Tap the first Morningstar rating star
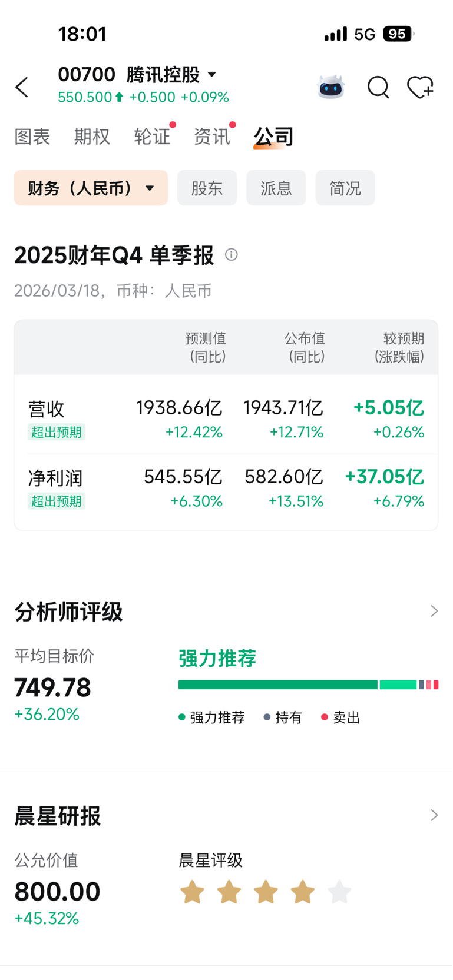 point(192,892)
